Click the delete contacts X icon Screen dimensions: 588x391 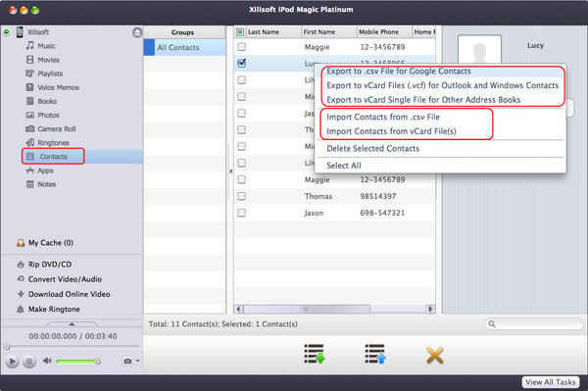pos(435,356)
